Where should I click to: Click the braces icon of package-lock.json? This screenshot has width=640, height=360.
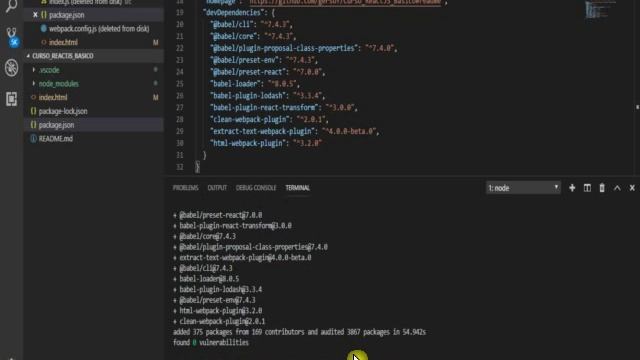point(33,111)
